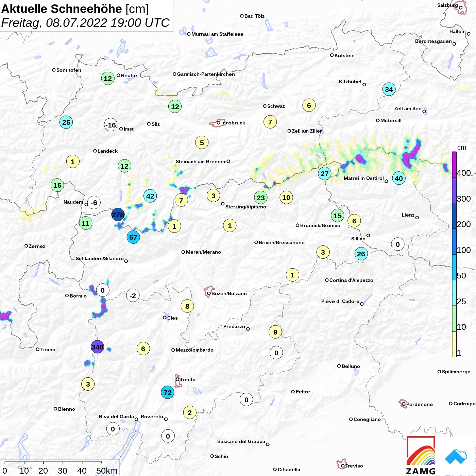Screen dimensions: 476x476
Task: Click the 9 cm station near Predazzo
Action: point(275,332)
